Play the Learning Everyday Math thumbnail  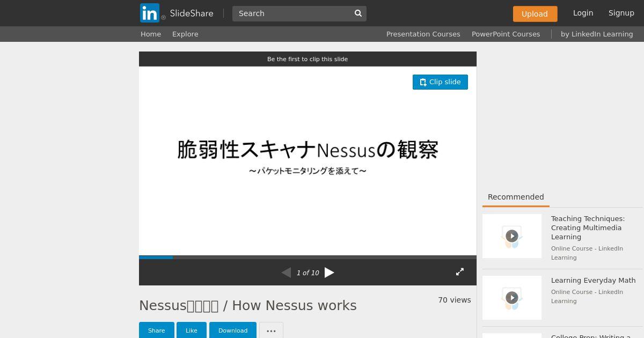point(512,298)
